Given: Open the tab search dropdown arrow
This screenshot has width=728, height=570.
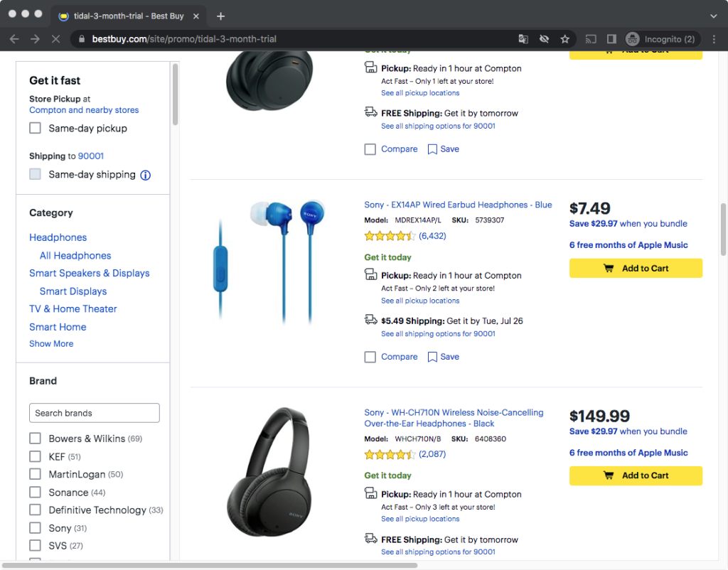Looking at the screenshot, I should (714, 16).
